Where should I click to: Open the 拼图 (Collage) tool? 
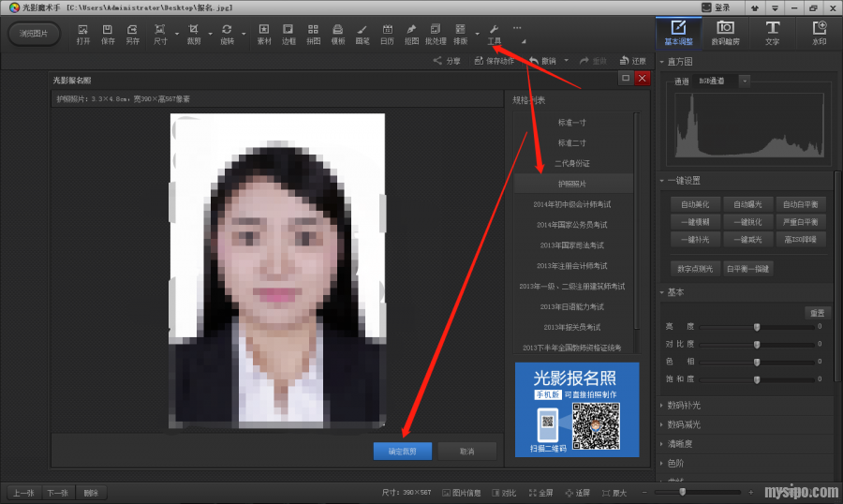pyautogui.click(x=313, y=34)
